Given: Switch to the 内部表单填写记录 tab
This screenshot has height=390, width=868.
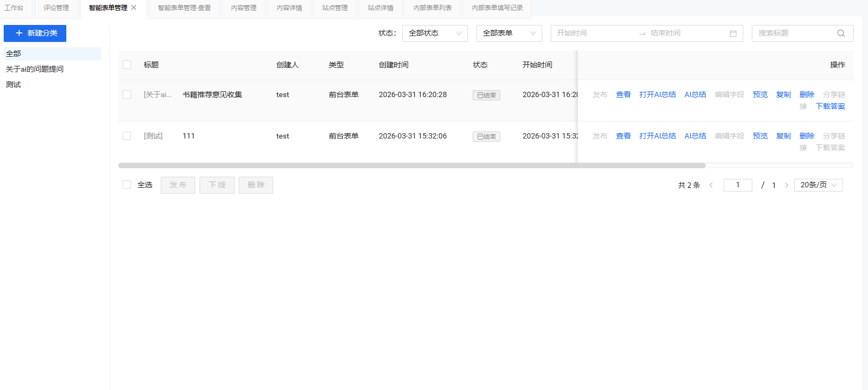Looking at the screenshot, I should click(x=497, y=8).
